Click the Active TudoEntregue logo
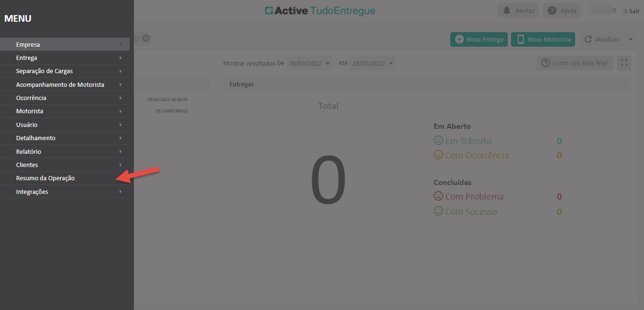The image size is (644, 310). point(320,10)
